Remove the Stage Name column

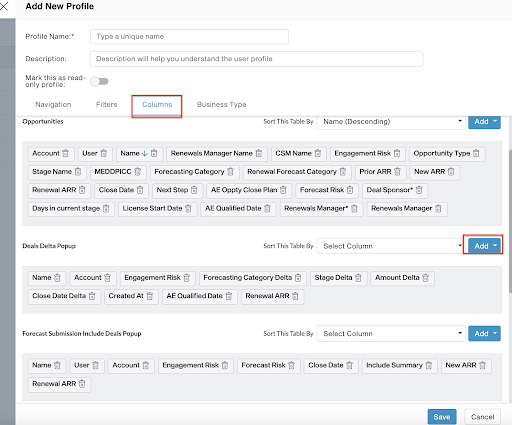pyautogui.click(x=78, y=172)
